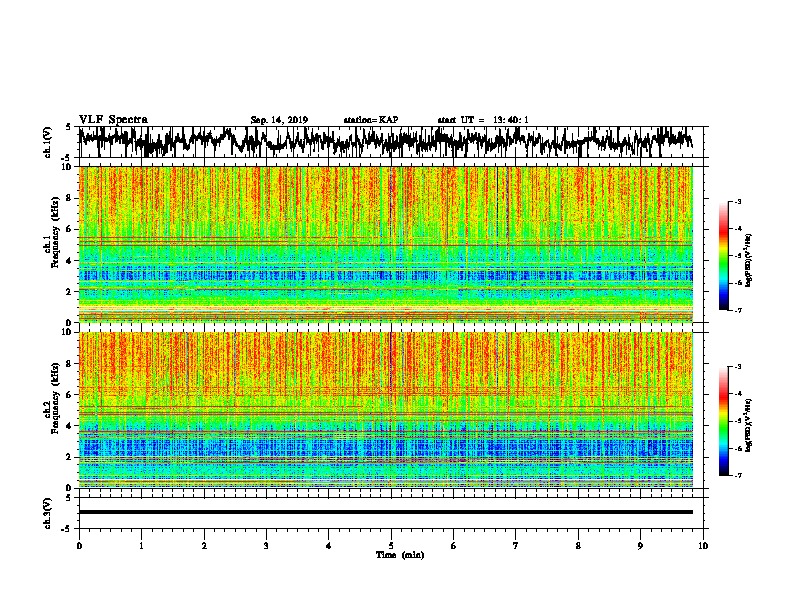792x612 pixels.
Task: Click the "ch.3(V)" axis label
Action: click(48, 513)
